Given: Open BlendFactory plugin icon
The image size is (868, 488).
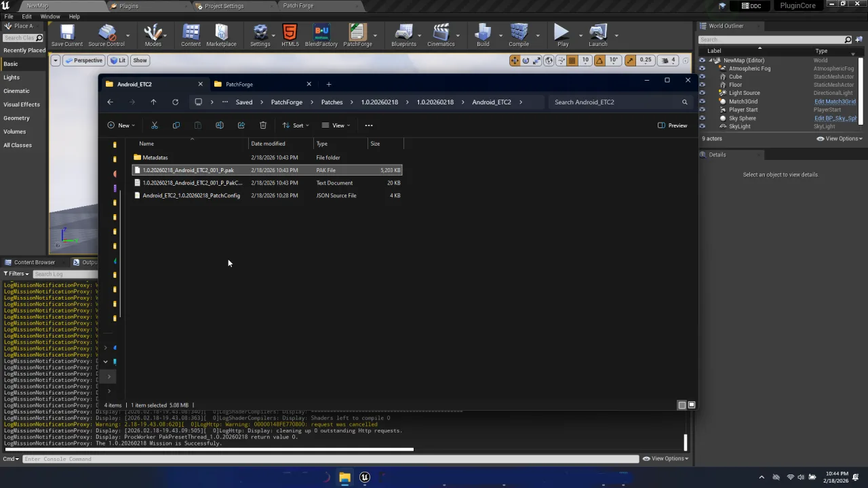Looking at the screenshot, I should [321, 35].
